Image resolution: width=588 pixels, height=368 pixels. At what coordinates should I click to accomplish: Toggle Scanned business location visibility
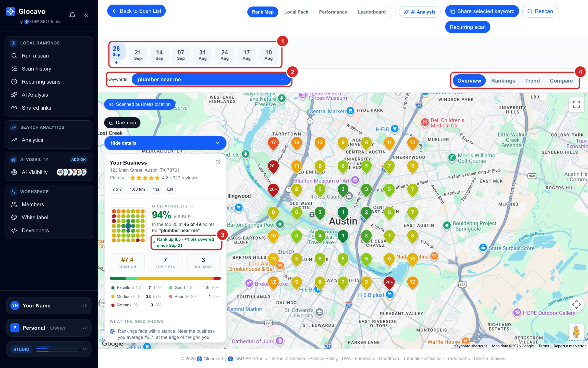point(140,104)
